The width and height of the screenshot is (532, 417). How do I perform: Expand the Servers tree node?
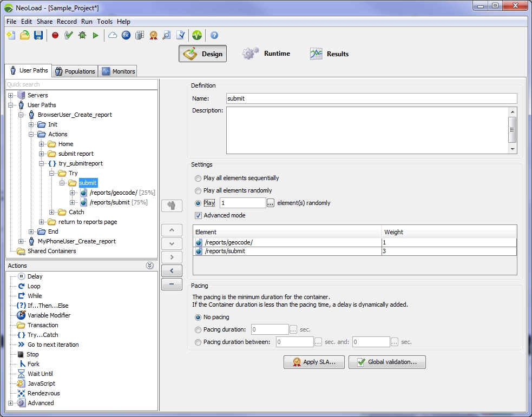[x=11, y=95]
